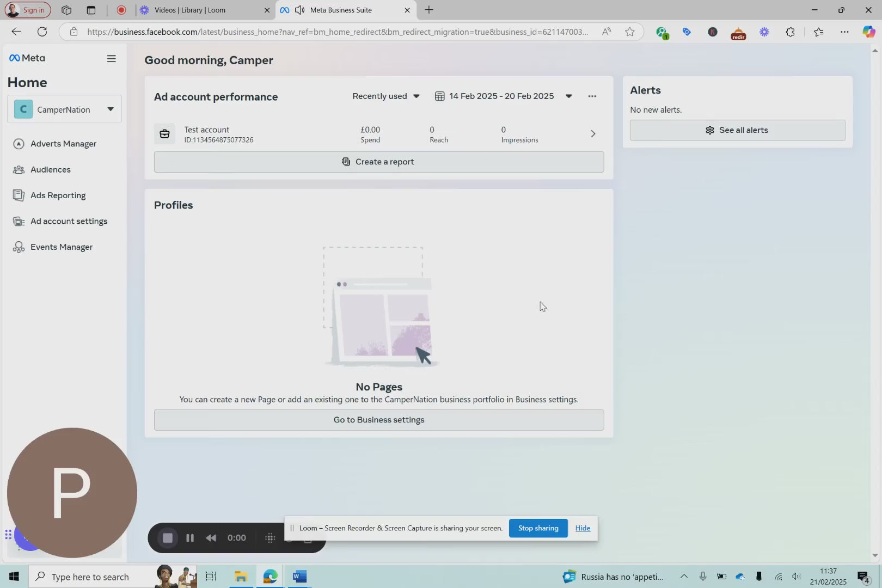
Task: Open Adverts Manager from sidebar
Action: [63, 144]
